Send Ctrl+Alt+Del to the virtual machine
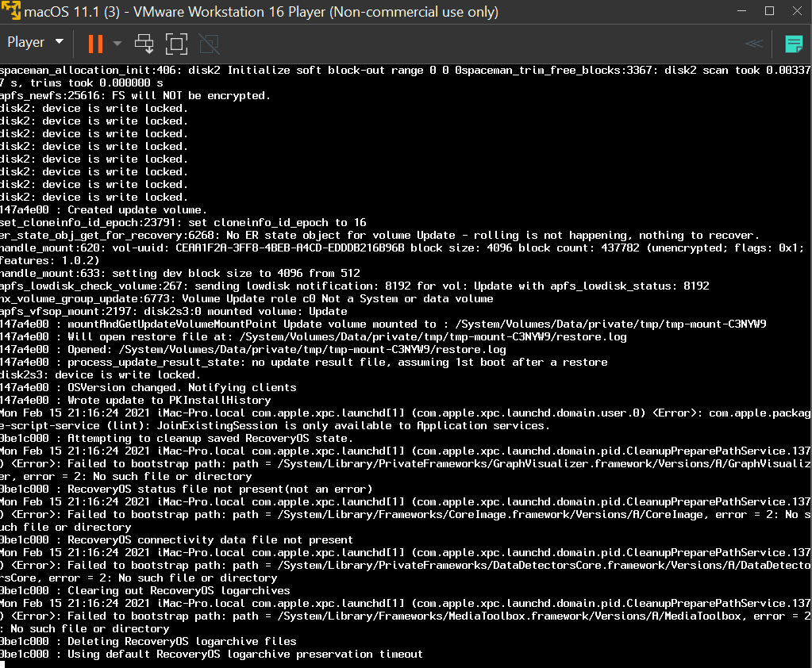Image resolution: width=812 pixels, height=668 pixels. [x=144, y=43]
